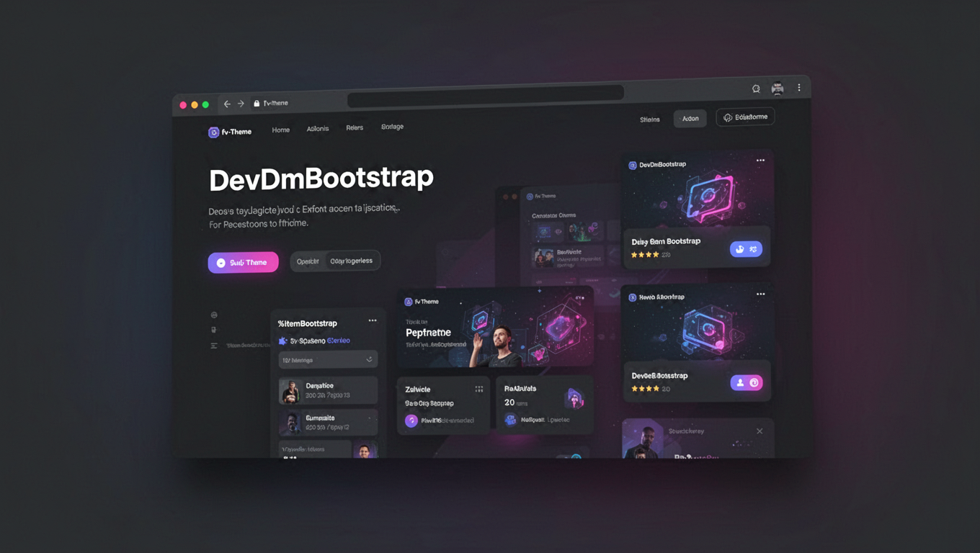The width and height of the screenshot is (980, 553).
Task: Click the purple circle icon in Zalvicte card
Action: [411, 421]
